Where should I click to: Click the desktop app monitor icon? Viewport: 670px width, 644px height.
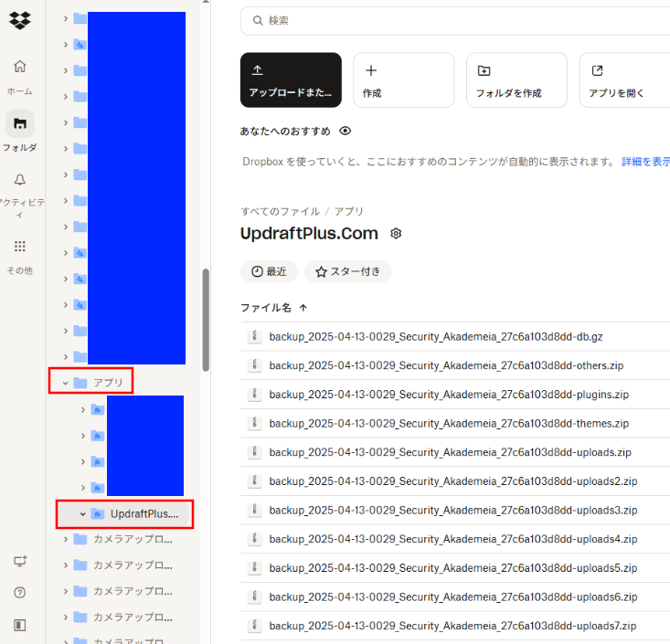(x=20, y=561)
